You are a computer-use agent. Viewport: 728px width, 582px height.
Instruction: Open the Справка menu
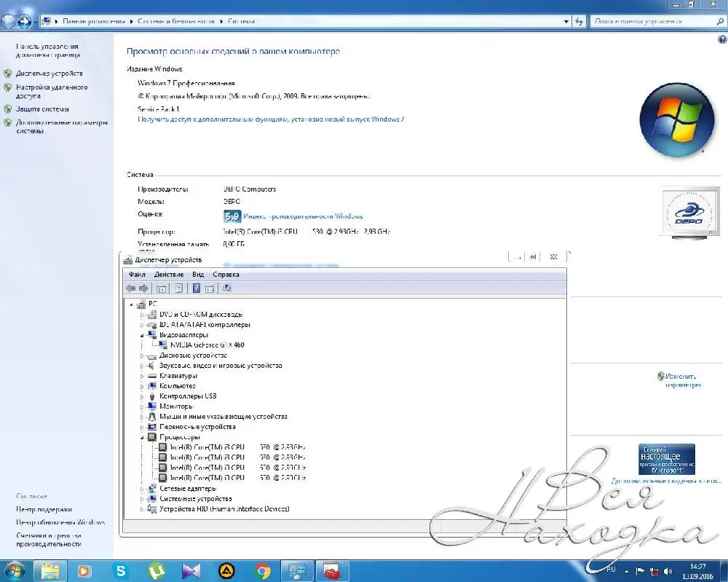[x=226, y=275]
